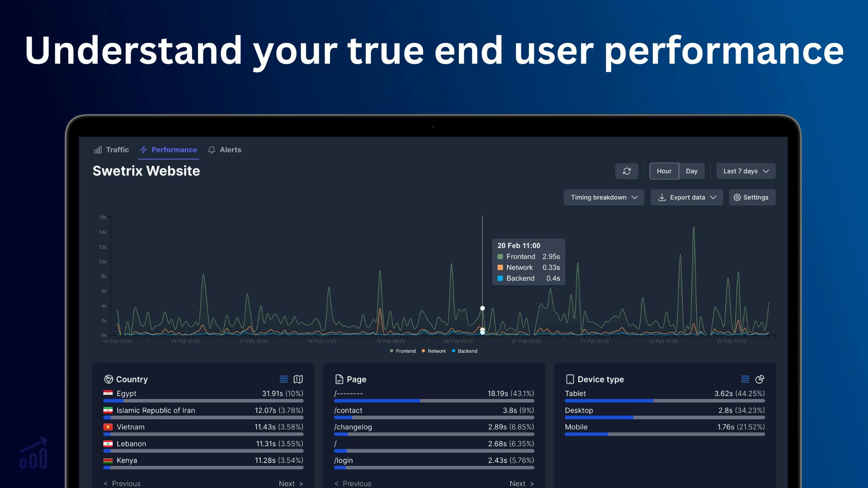Open the Export data dropdown

687,197
